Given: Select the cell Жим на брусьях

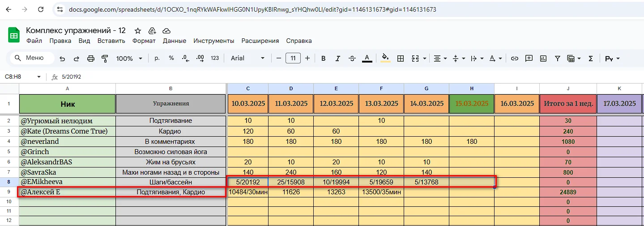Looking at the screenshot, I should tap(171, 162).
